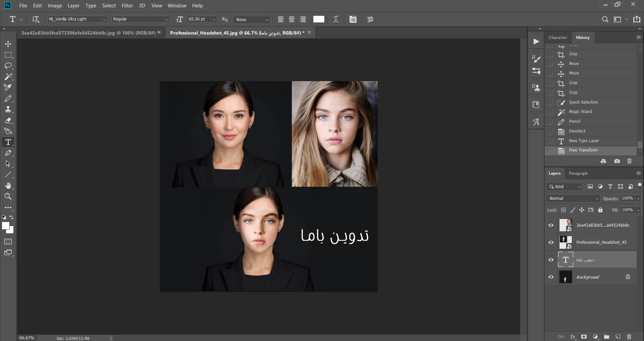Viewport: 644px width, 341px height.
Task: Select the Move tool
Action: (8, 44)
